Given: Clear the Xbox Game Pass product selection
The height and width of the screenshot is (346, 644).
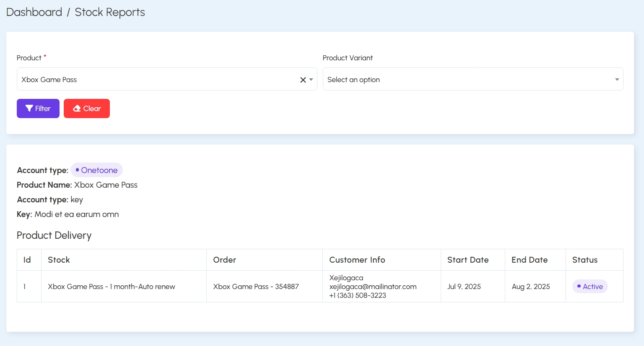Looking at the screenshot, I should 303,80.
